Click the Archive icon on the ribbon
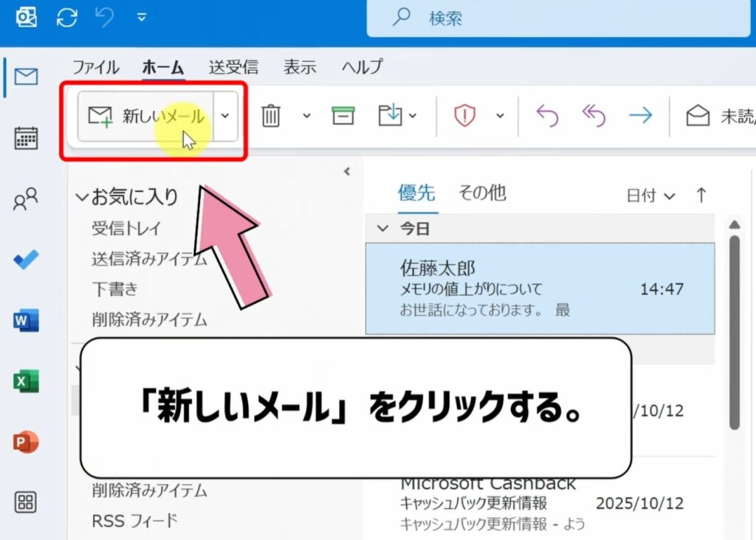Image resolution: width=756 pixels, height=540 pixels. coord(343,117)
